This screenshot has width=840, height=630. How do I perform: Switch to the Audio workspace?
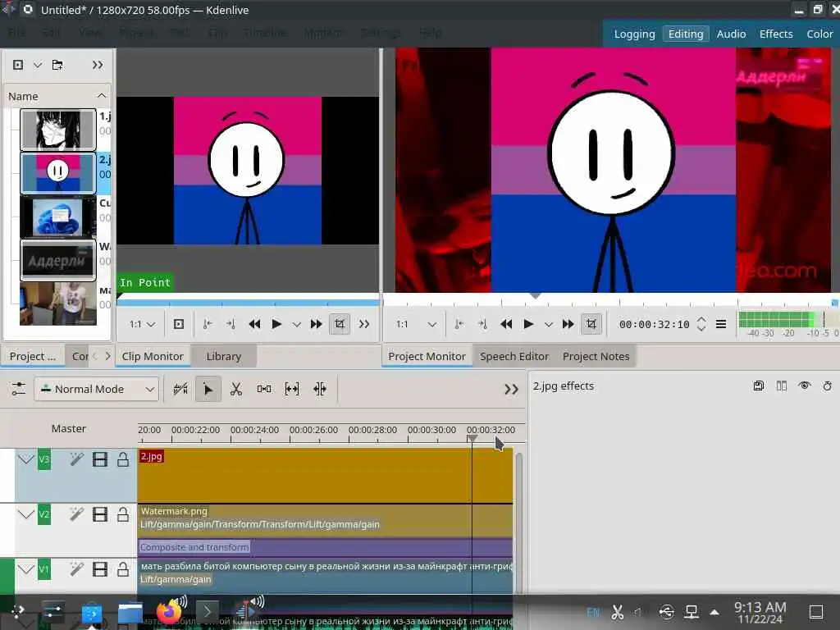click(731, 34)
